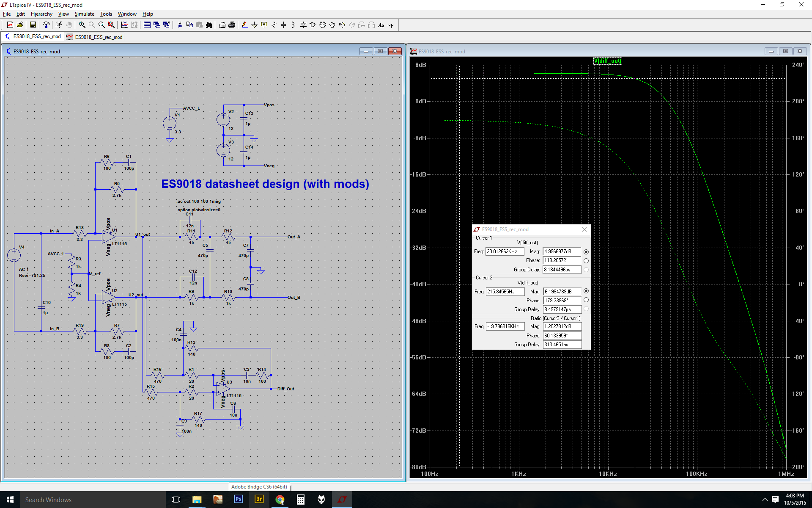Open Calculator from the taskbar

(300, 500)
